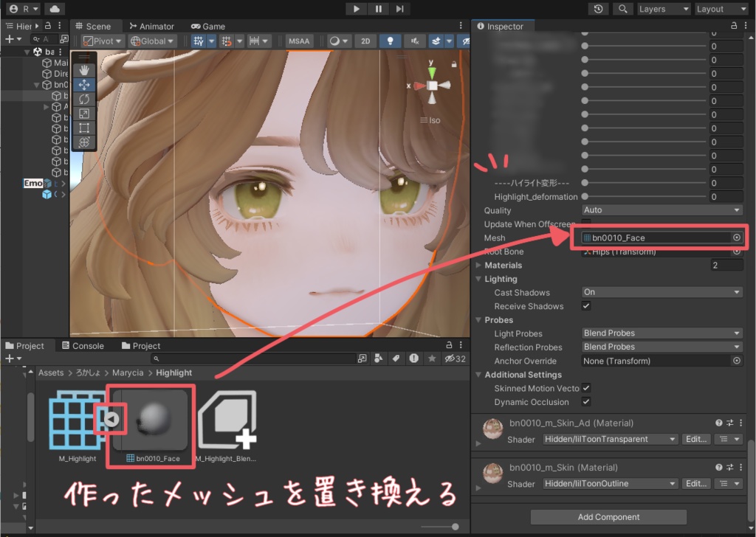Image resolution: width=756 pixels, height=537 pixels.
Task: Toggle scene lighting with the bulb icon
Action: (389, 41)
